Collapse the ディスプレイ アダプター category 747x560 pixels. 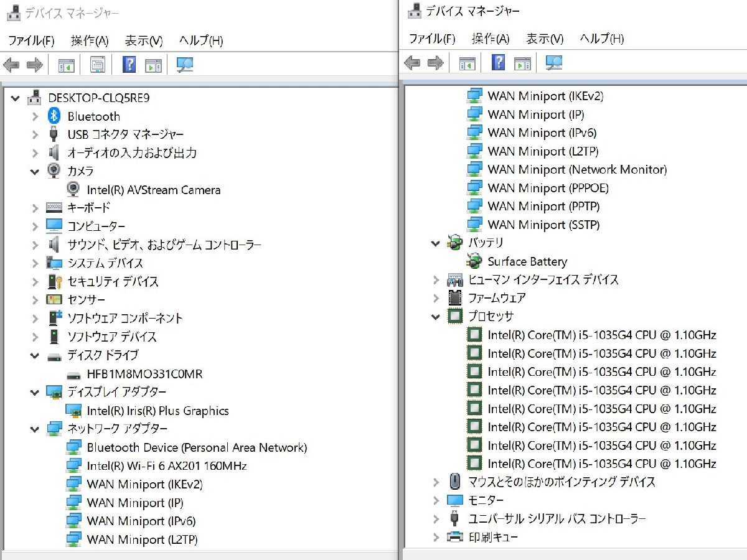pos(35,393)
